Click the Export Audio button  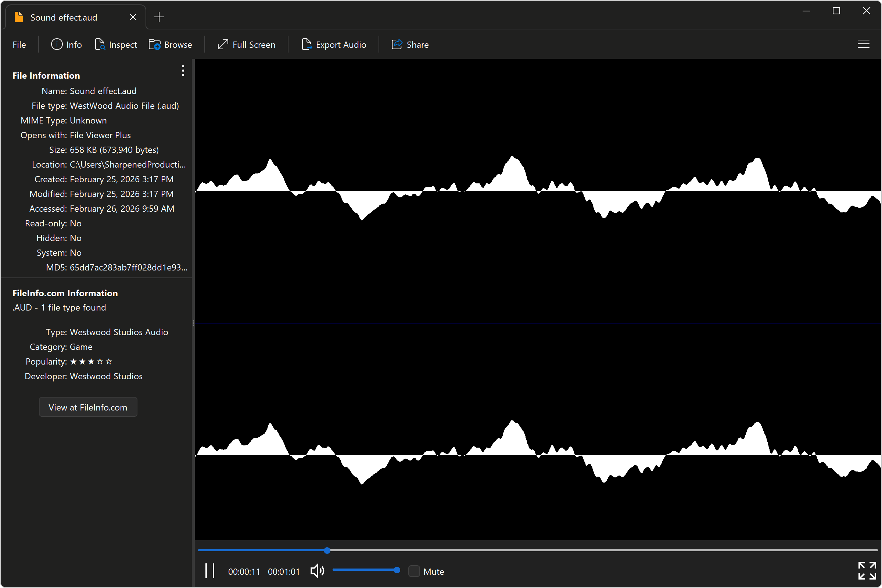coord(334,44)
